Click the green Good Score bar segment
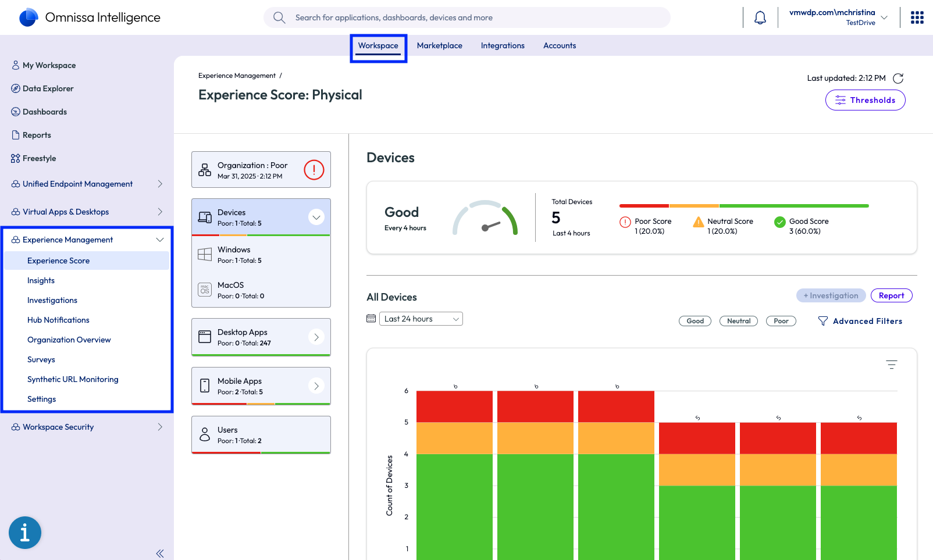Image resolution: width=933 pixels, height=560 pixels. [793, 206]
